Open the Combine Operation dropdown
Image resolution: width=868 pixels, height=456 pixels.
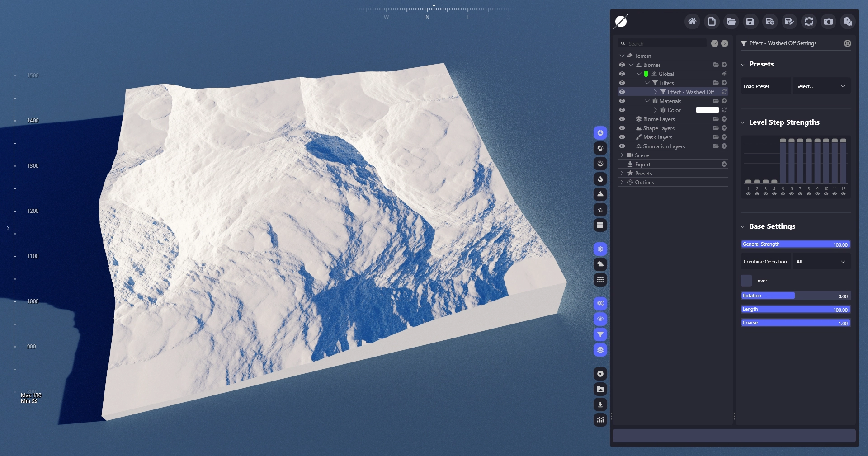click(821, 262)
